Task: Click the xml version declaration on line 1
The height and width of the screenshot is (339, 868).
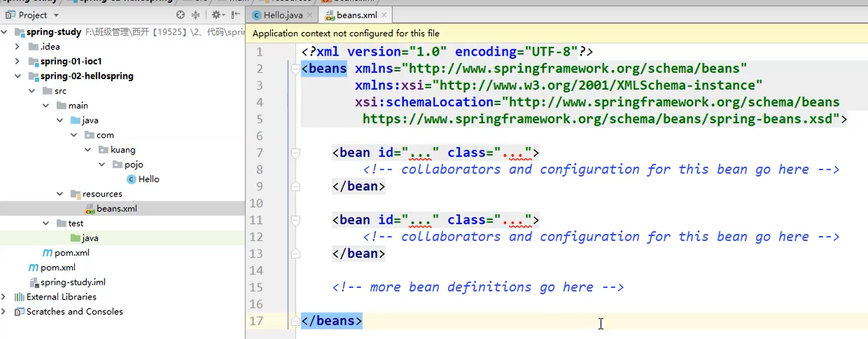Action: [x=447, y=52]
